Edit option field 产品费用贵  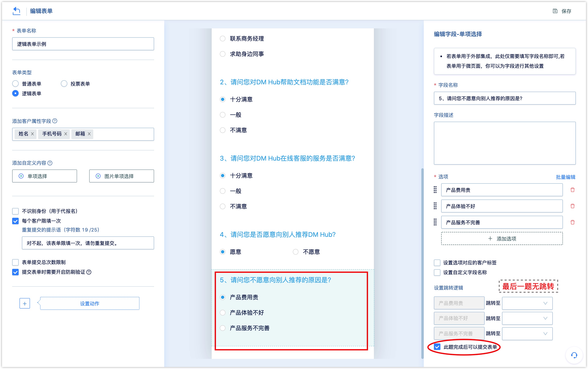click(x=502, y=190)
